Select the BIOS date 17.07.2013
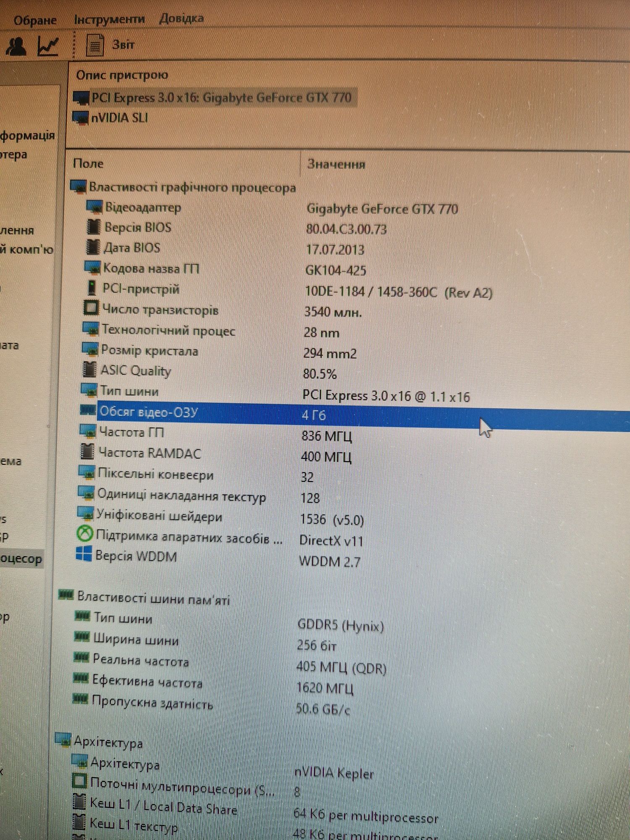 pos(335,250)
